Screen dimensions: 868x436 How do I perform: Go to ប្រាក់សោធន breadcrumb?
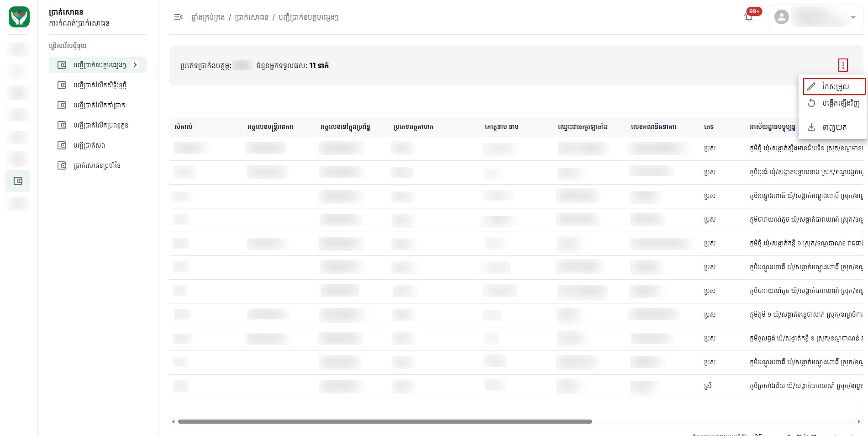[x=252, y=17]
